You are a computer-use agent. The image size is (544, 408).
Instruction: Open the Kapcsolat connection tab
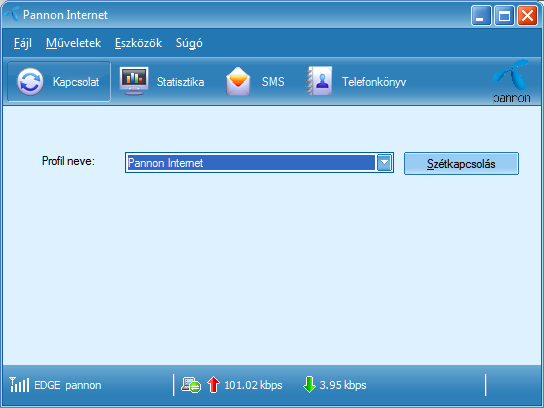click(x=59, y=82)
